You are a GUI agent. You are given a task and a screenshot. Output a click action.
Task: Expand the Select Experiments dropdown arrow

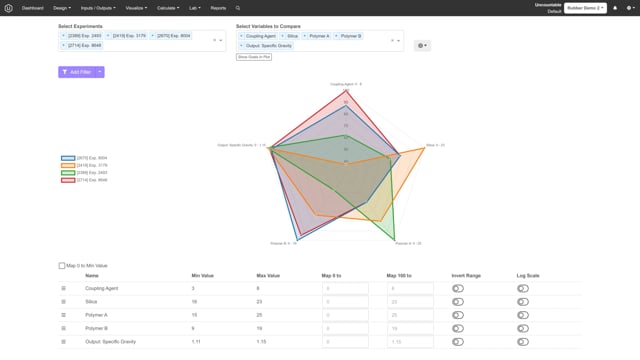pyautogui.click(x=221, y=40)
